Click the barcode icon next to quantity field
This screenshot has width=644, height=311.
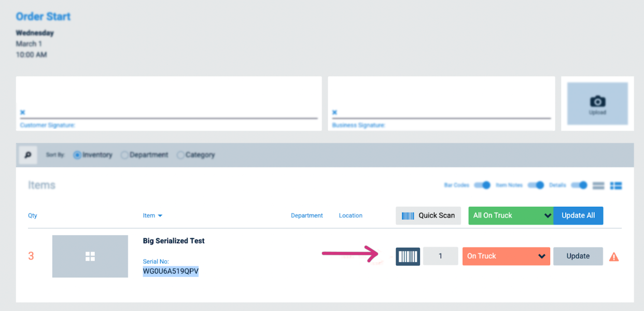408,256
